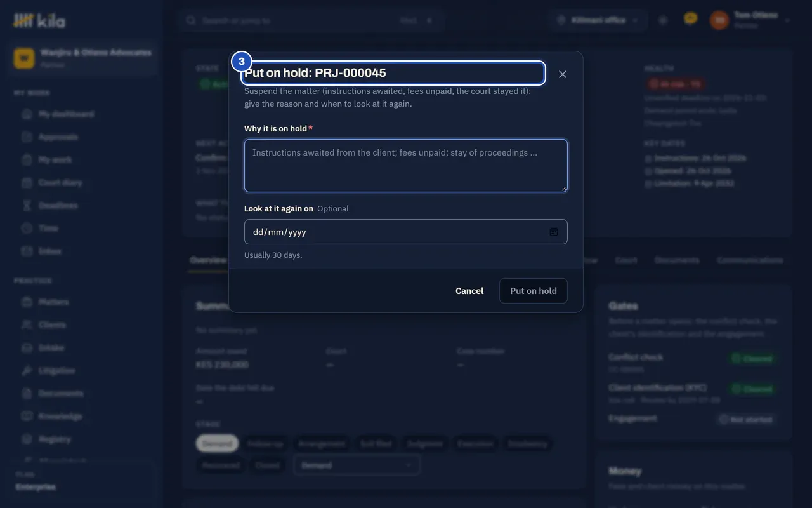The image size is (812, 508).
Task: Switch to the Communications tab
Action: click(x=750, y=260)
